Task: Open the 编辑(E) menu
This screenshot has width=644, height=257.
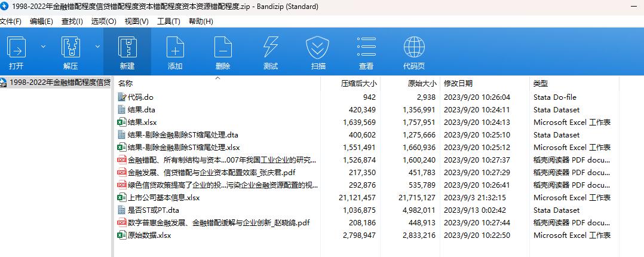Action: click(41, 22)
